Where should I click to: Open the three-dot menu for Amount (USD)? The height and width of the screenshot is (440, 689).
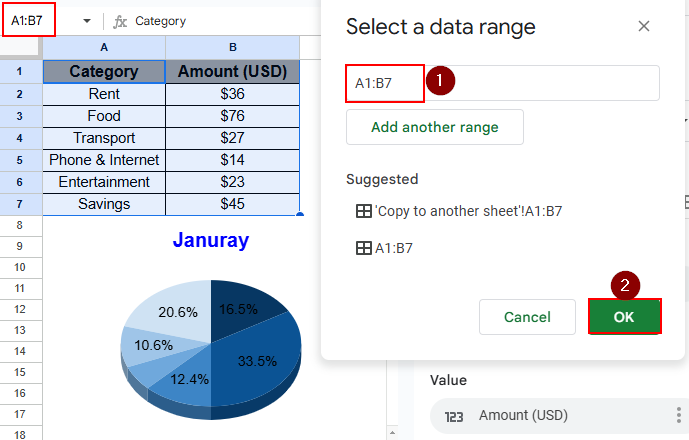click(680, 415)
